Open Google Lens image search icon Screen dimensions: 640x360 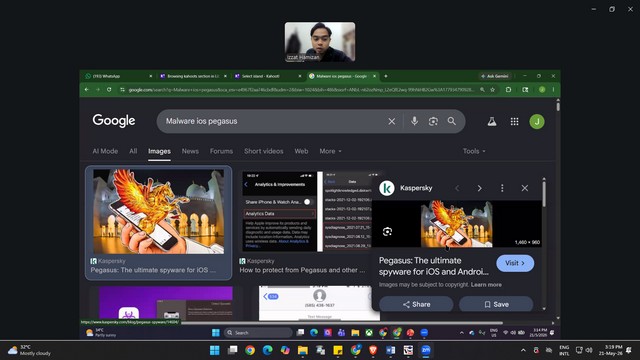[433, 121]
